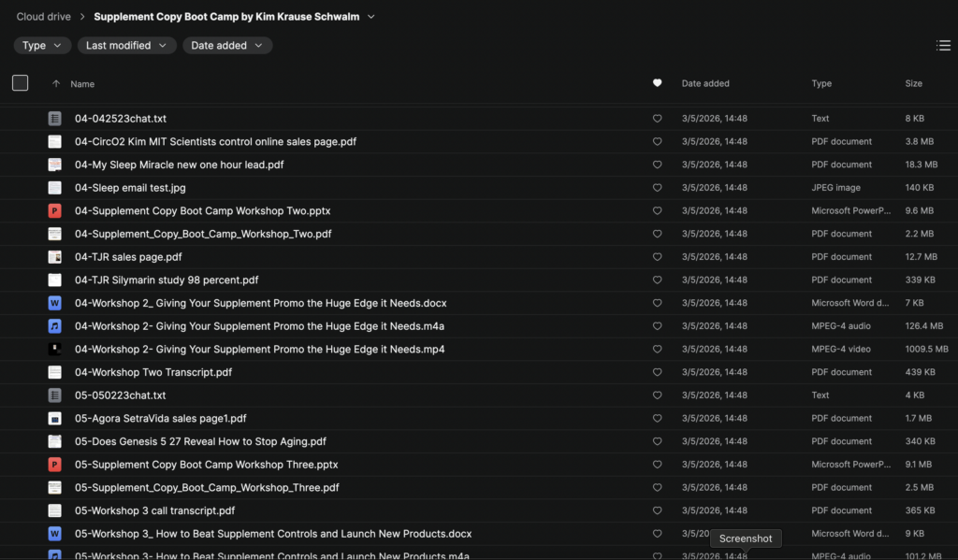Toggle heart for 04-Workshop 2 mp4 video
Screen dimensions: 958x560
(x=657, y=350)
